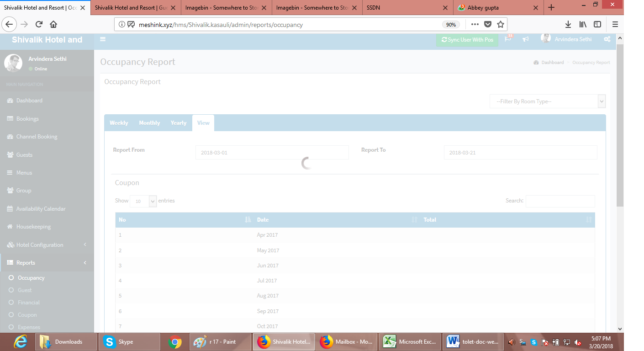644x351 pixels.
Task: Bookmark this page with star icon
Action: point(500,24)
